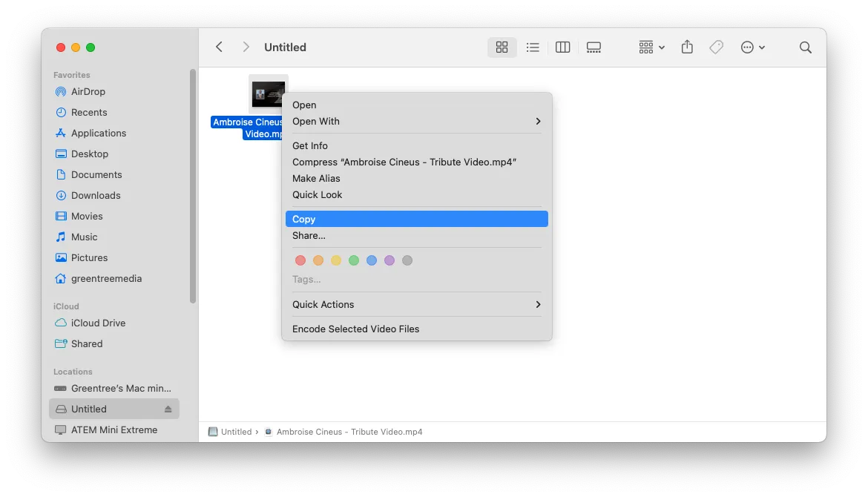The height and width of the screenshot is (497, 868).
Task: Click the Tribute Video file thumbnail
Action: click(269, 94)
